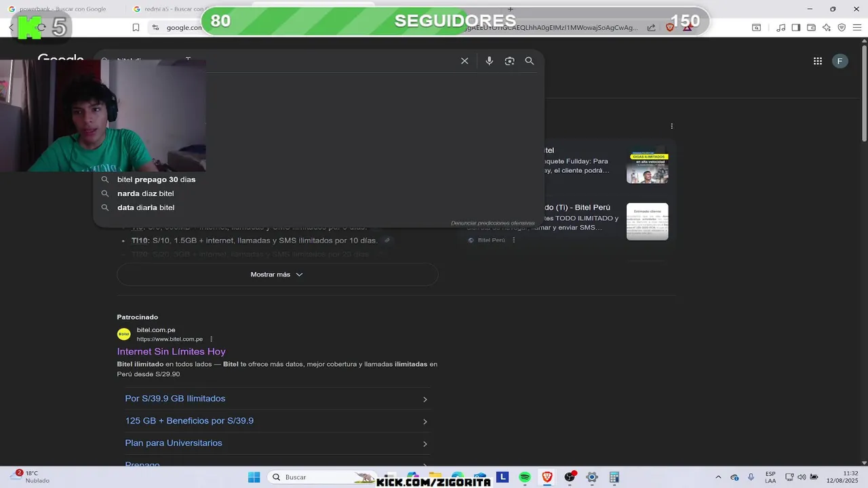Screen dimensions: 868x488
Task: Open Spotify from the taskbar
Action: pos(525,477)
